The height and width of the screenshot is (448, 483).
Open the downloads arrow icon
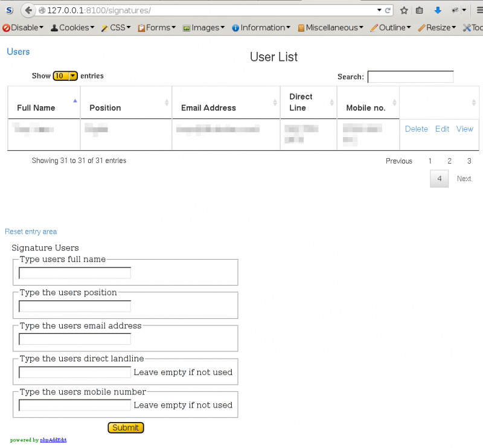pyautogui.click(x=438, y=10)
